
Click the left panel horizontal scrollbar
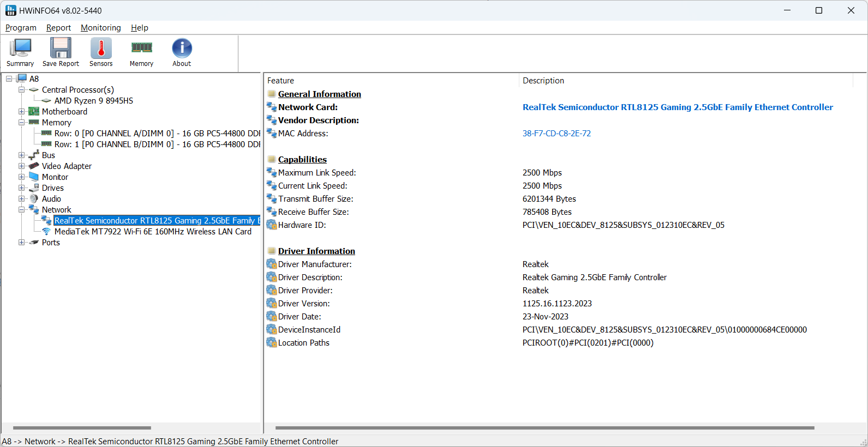pos(82,428)
